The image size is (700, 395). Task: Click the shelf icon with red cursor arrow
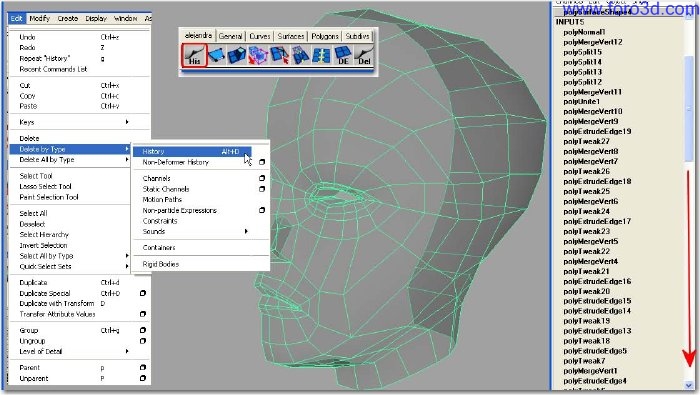click(x=279, y=55)
